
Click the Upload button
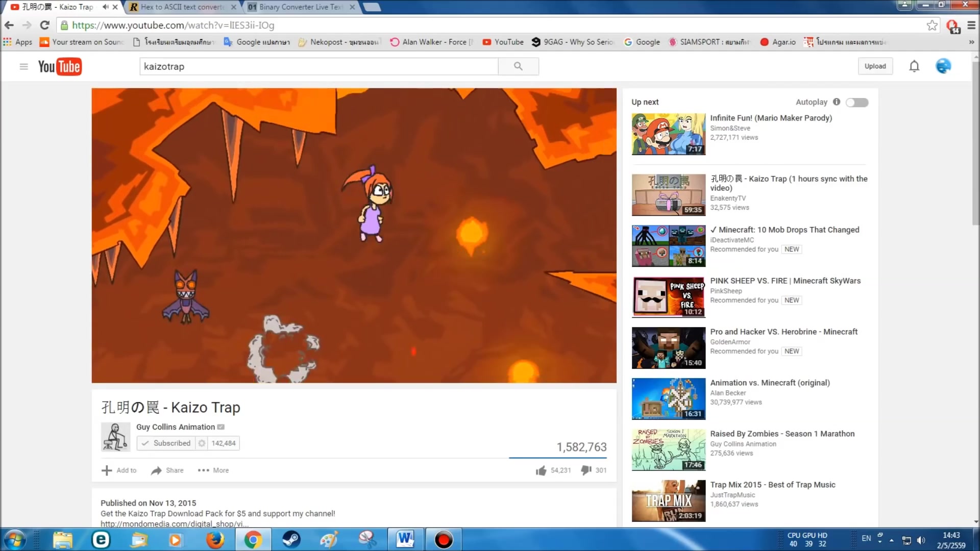click(x=875, y=66)
